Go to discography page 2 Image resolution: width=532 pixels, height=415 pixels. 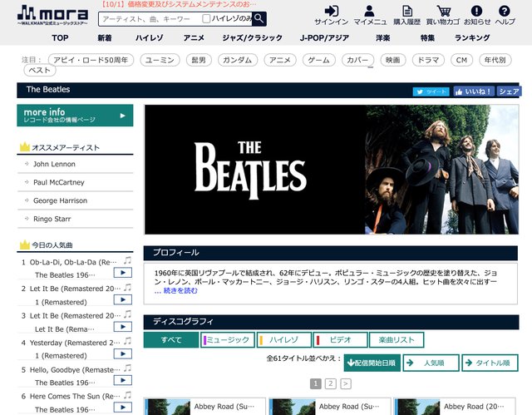click(x=330, y=383)
